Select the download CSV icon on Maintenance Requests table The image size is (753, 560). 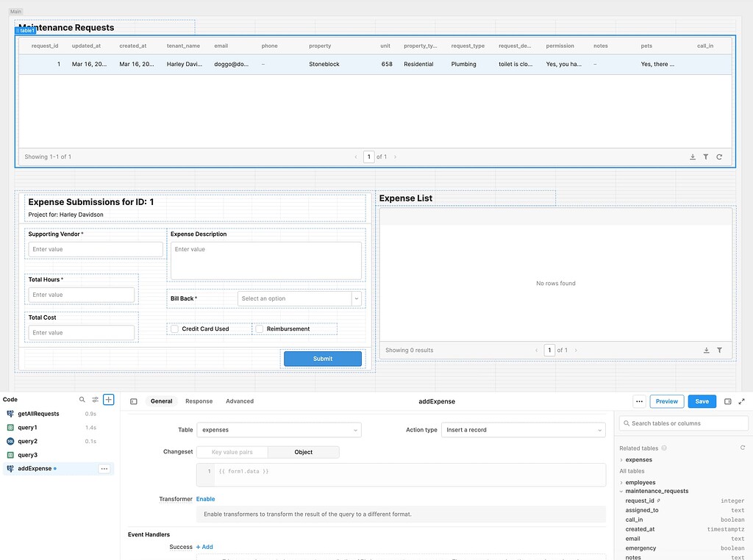tap(691, 157)
